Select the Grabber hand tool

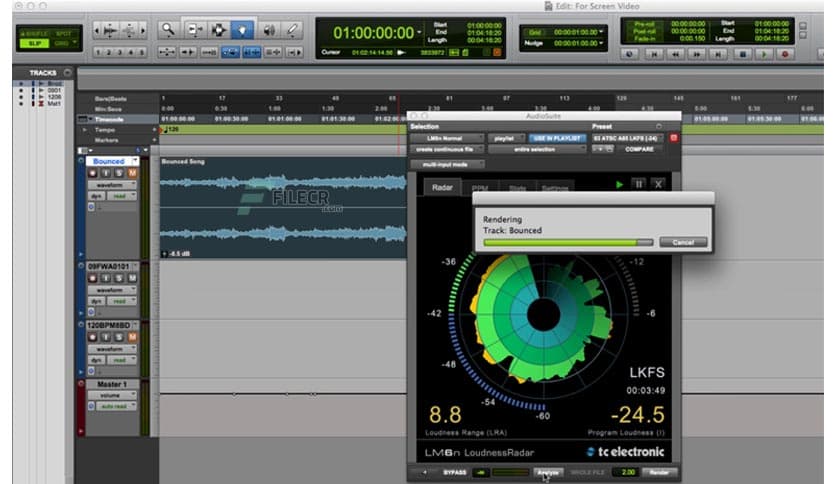(243, 29)
